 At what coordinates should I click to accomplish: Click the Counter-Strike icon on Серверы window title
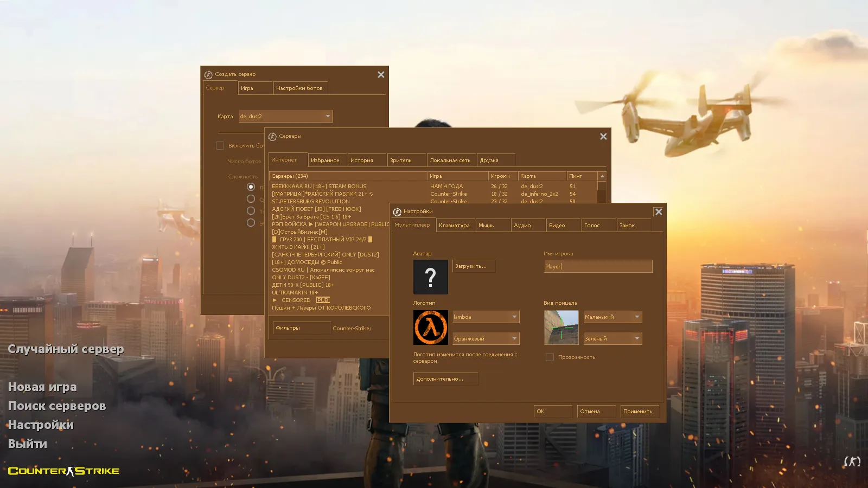tap(273, 136)
